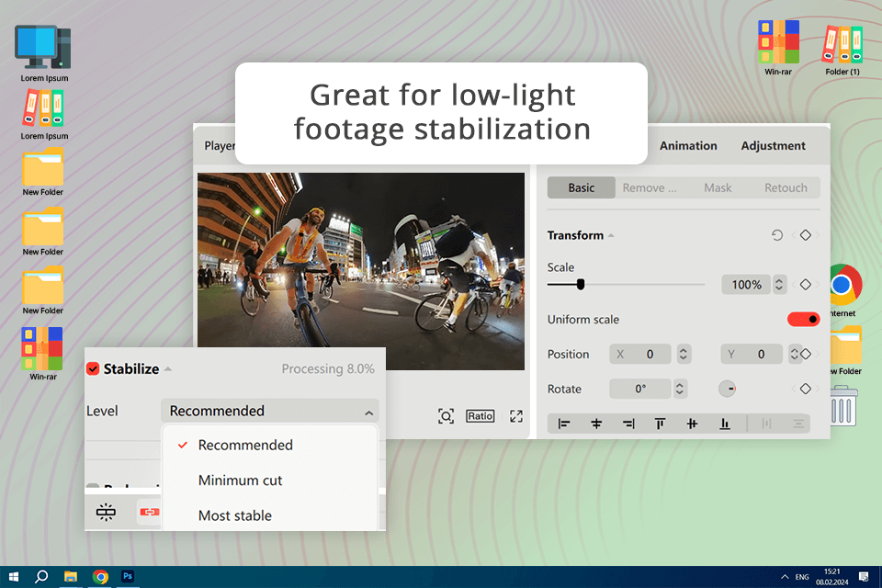Align clip horizontally to center
Image resolution: width=882 pixels, height=588 pixels.
point(596,424)
